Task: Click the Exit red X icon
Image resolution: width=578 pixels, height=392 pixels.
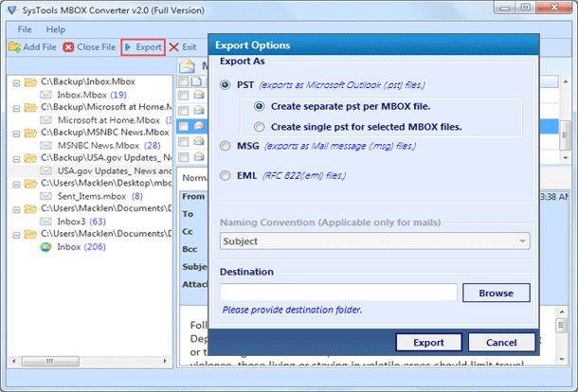Action: pos(174,47)
